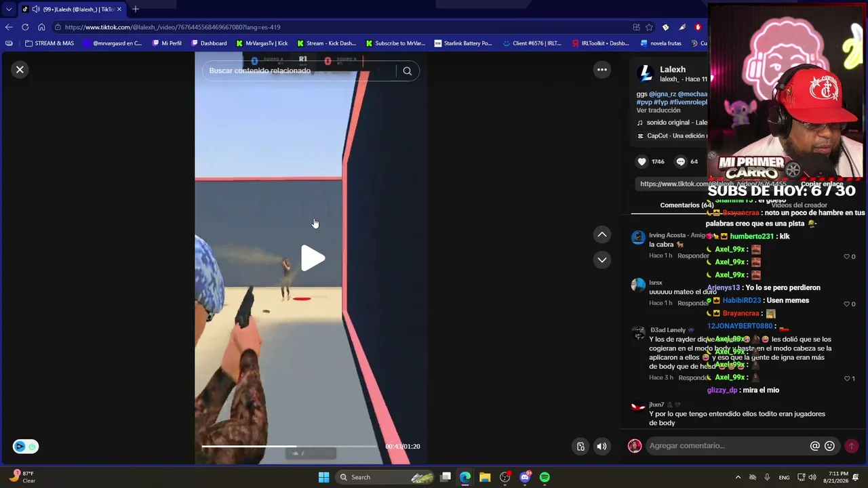
Task: Seek along the video progress bar
Action: point(290,446)
